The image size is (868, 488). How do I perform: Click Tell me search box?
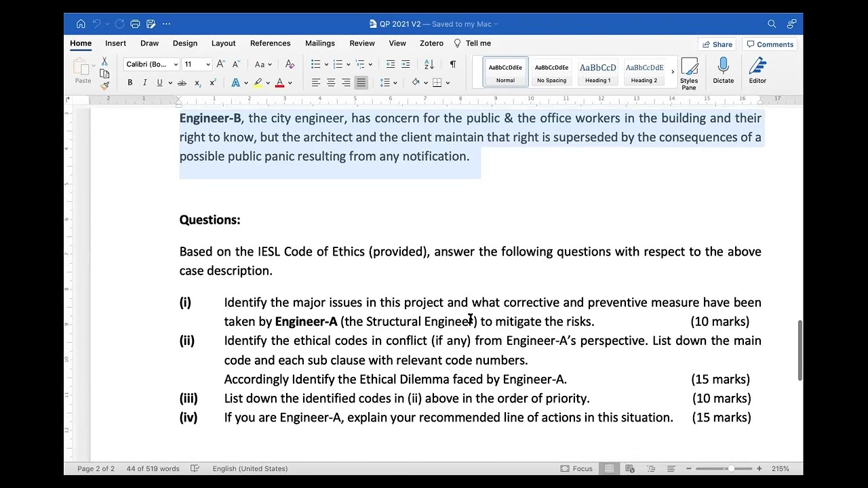473,43
